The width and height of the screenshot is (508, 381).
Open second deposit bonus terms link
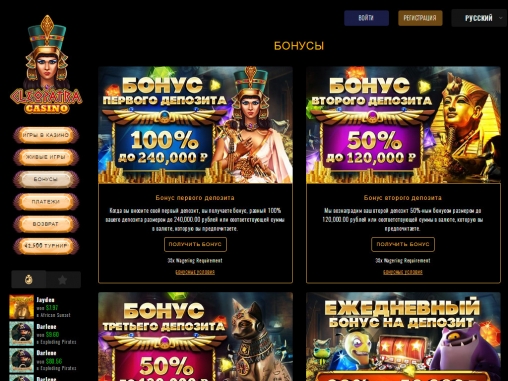coord(403,272)
